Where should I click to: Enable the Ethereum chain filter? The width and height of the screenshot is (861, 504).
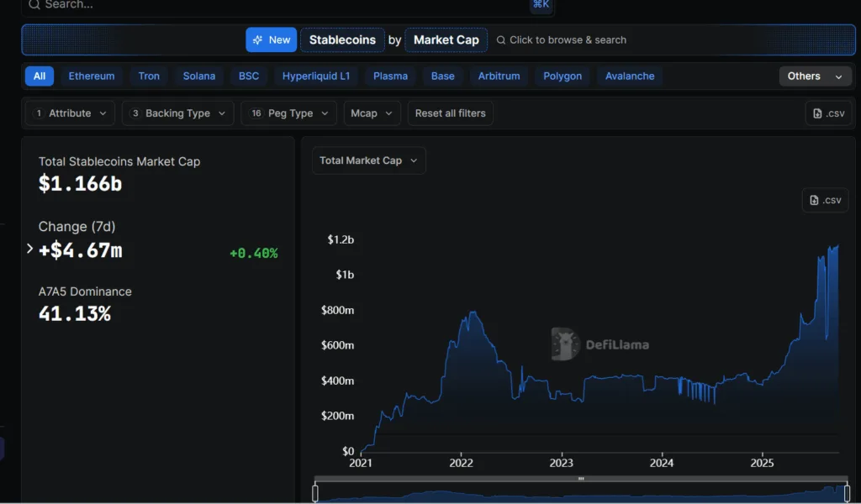click(91, 76)
